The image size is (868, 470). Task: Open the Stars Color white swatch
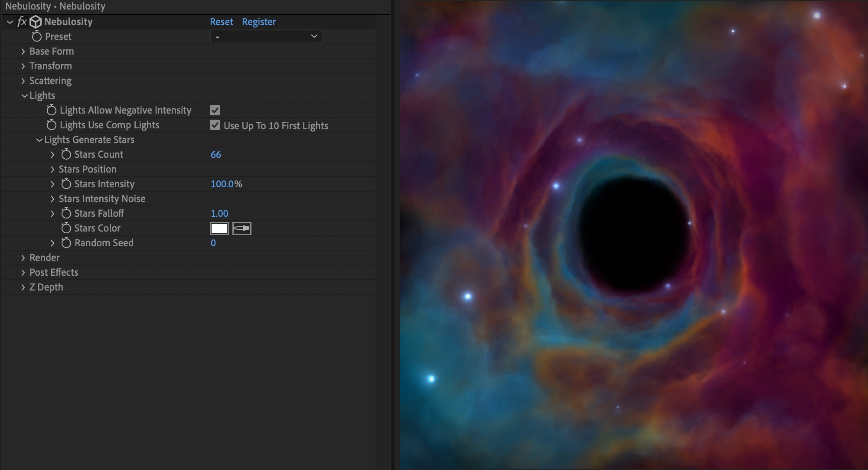coord(219,228)
